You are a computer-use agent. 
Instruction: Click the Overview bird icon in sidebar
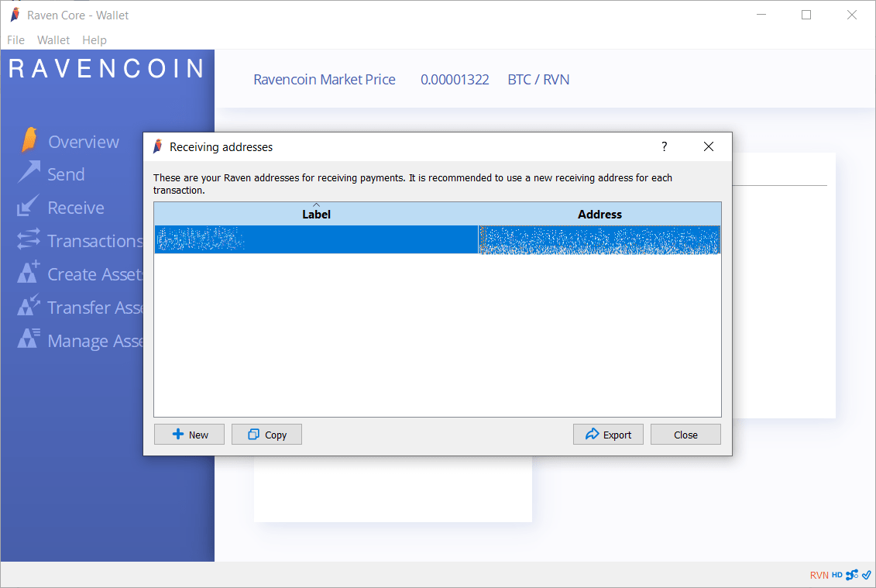coord(29,139)
